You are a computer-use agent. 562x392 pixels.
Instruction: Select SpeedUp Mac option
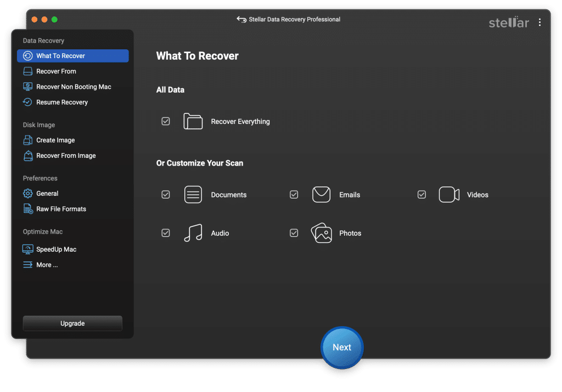tap(56, 249)
